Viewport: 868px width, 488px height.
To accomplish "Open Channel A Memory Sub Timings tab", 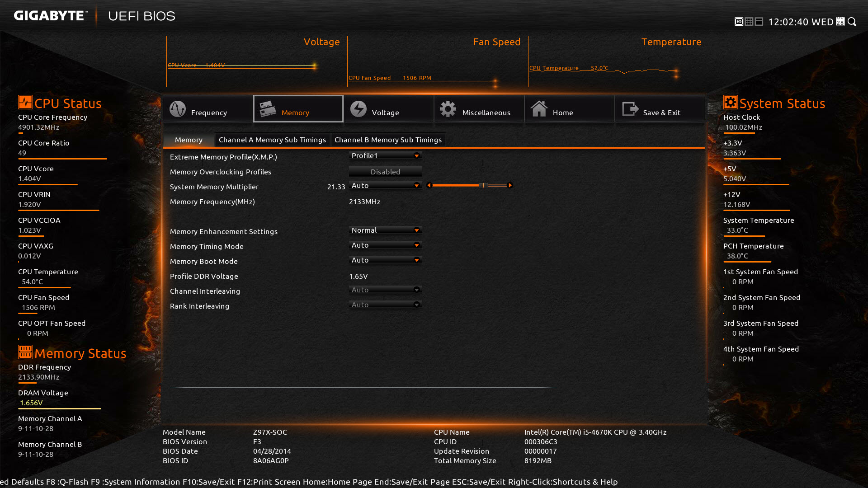I will click(272, 140).
